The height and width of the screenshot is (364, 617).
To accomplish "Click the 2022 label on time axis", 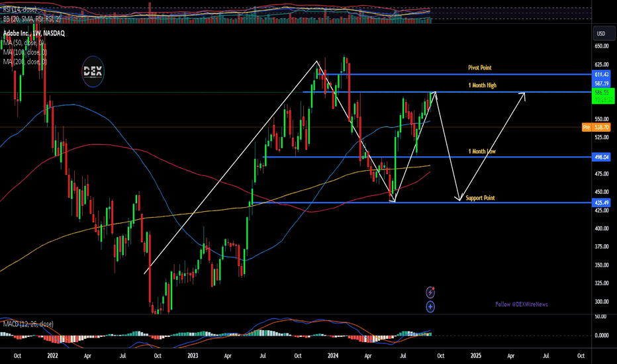I will pyautogui.click(x=52, y=356).
